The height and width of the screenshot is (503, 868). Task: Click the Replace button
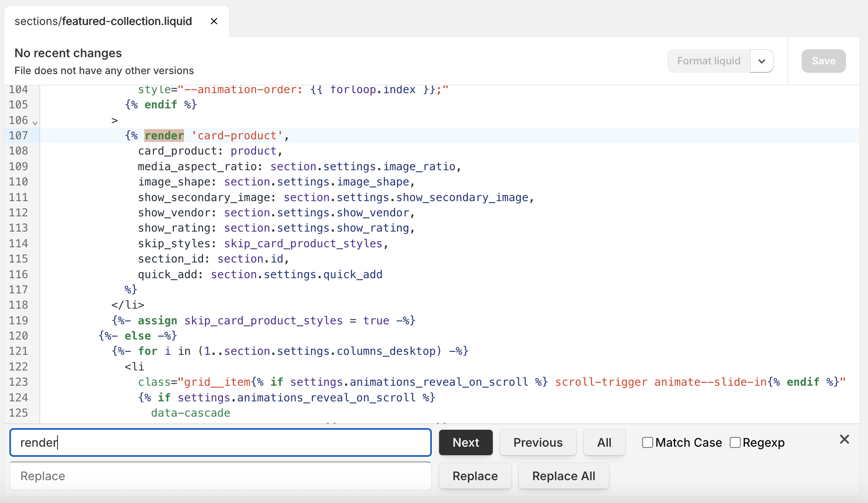coord(475,476)
